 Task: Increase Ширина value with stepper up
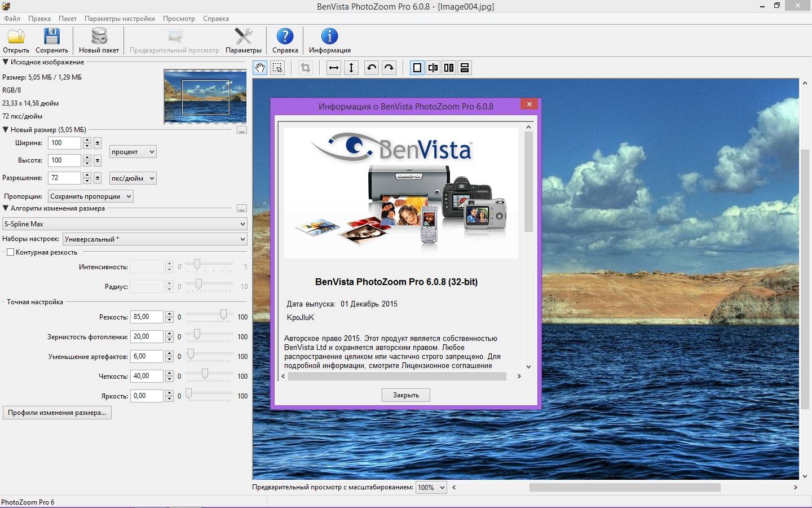point(87,140)
